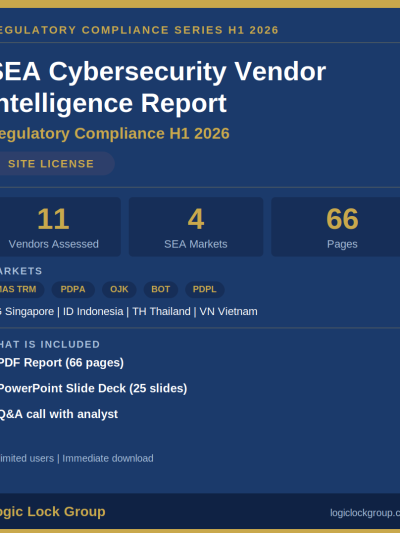The height and width of the screenshot is (533, 400).
Task: Click the Regulatory Compliance H1 2026 subtitle
Action: pyautogui.click(x=115, y=134)
